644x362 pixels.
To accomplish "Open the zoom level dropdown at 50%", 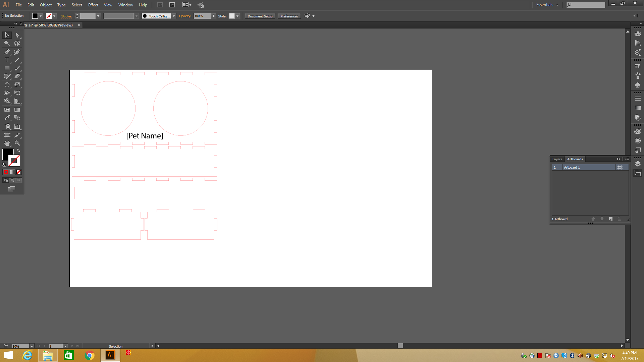I will [32, 346].
